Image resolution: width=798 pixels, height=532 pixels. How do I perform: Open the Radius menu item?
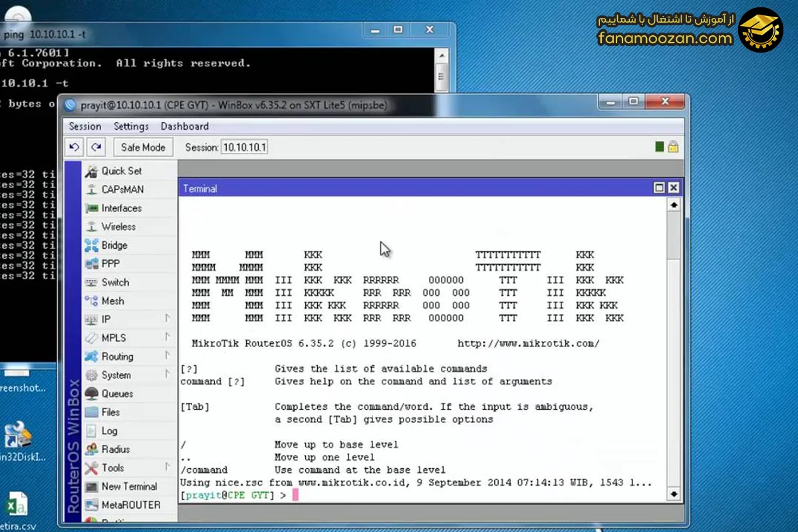tap(130, 450)
